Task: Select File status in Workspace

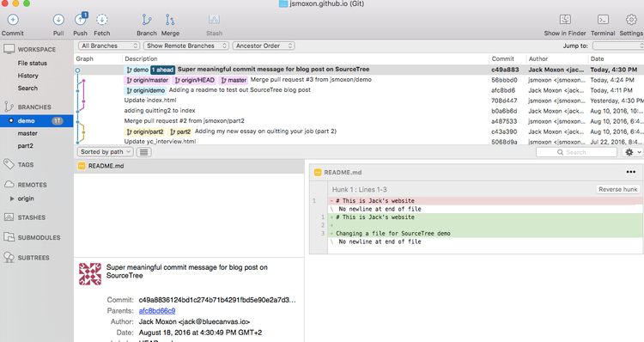Action: pos(32,63)
